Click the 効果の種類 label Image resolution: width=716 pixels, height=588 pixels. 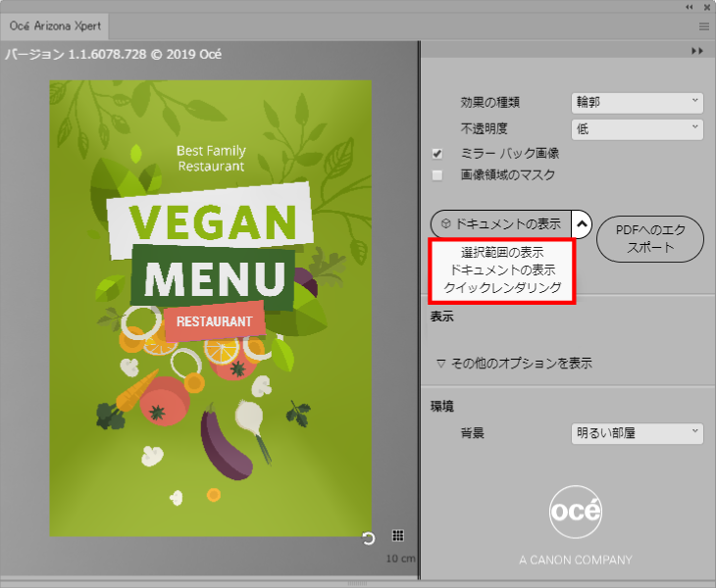[490, 103]
